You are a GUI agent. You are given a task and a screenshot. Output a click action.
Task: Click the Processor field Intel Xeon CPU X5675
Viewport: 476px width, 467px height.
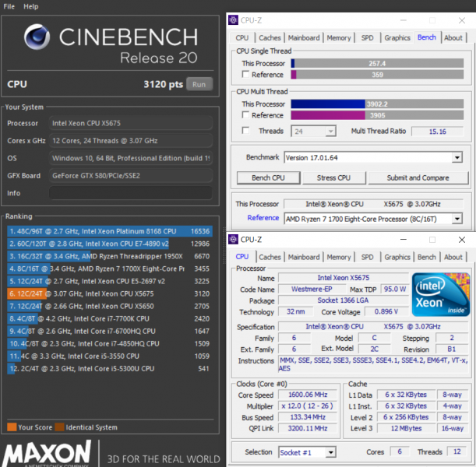131,123
